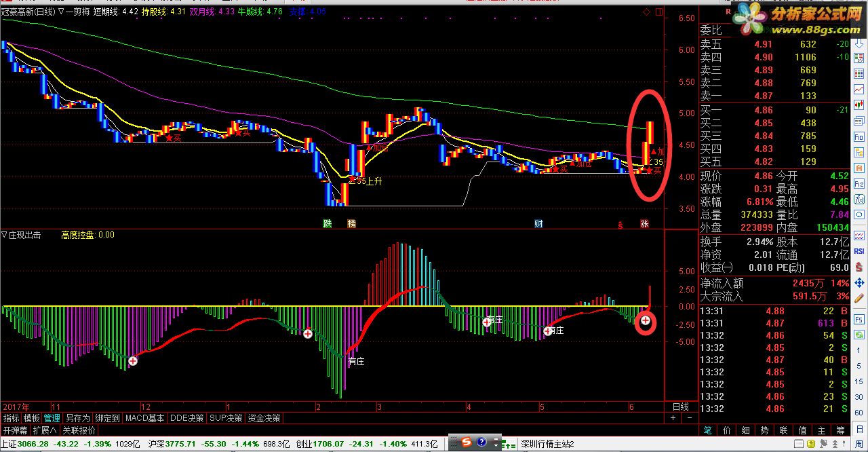The image size is (868, 452).
Task: Click the green refresh sidebar icon
Action: click(x=858, y=335)
